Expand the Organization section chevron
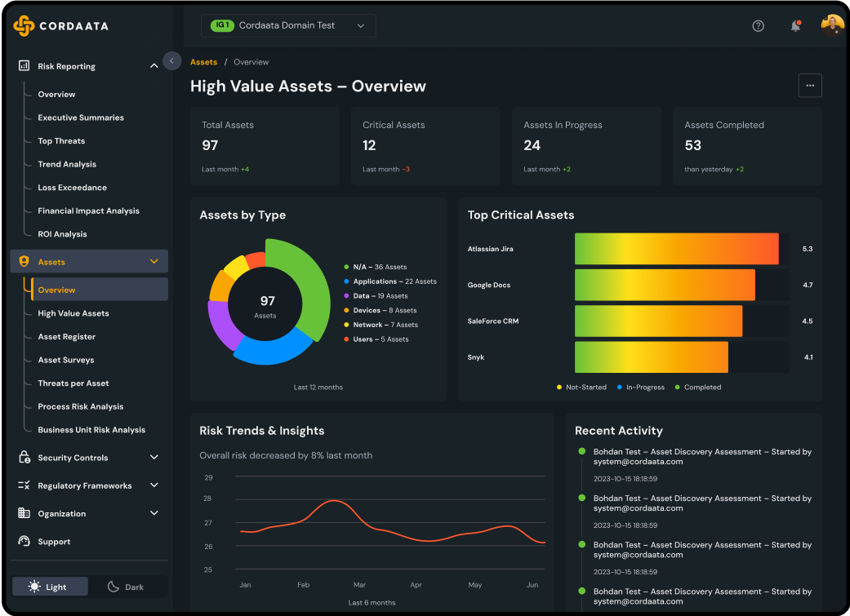Viewport: 850px width, 616px height. pyautogui.click(x=154, y=513)
